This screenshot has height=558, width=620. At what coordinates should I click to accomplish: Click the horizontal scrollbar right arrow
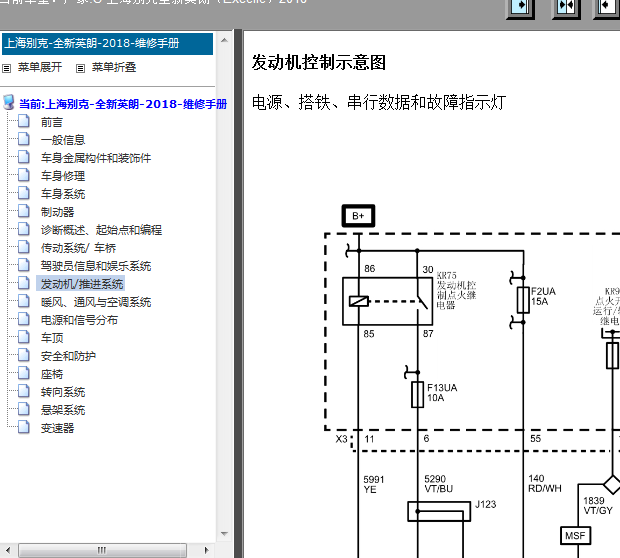click(x=206, y=550)
